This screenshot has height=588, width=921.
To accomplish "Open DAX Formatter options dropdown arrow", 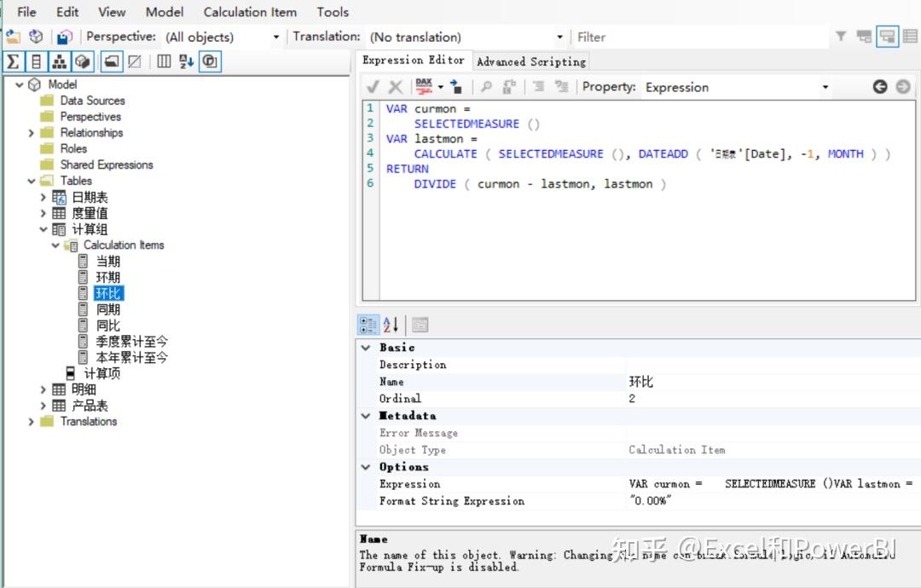I will point(441,87).
